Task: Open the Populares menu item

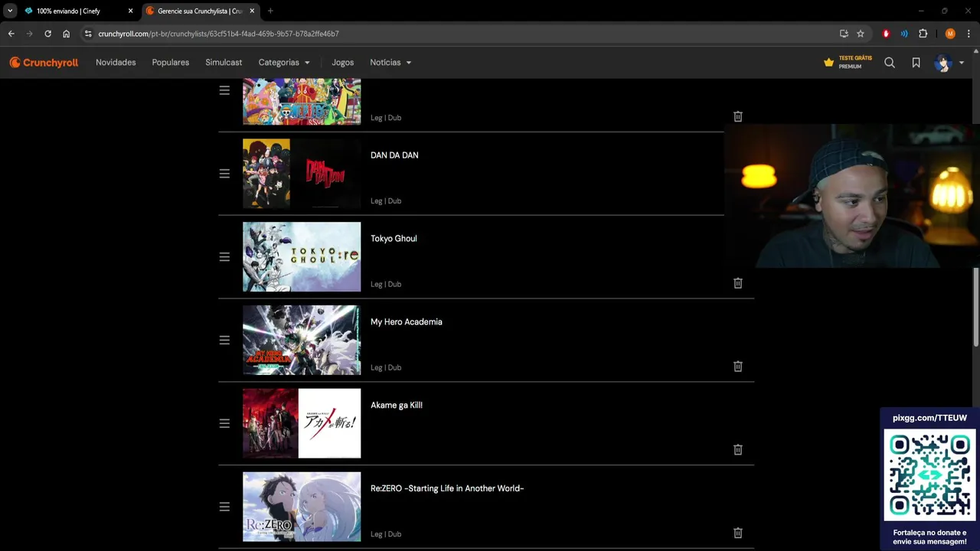Action: (171, 63)
